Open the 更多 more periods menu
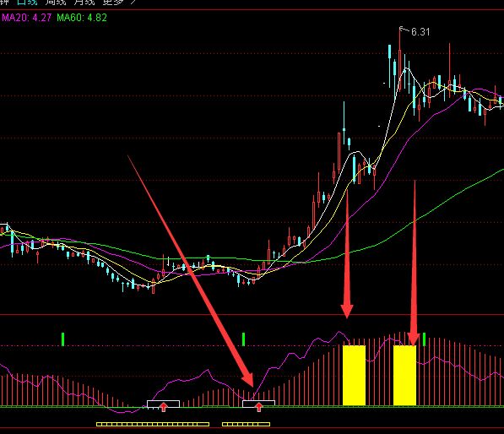 tap(113, 2)
